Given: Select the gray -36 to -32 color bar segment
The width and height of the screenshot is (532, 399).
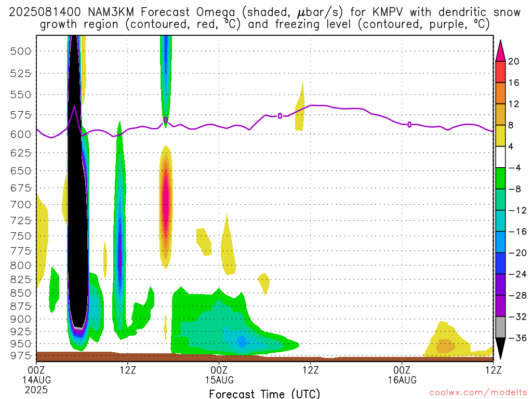Looking at the screenshot, I should point(500,327).
